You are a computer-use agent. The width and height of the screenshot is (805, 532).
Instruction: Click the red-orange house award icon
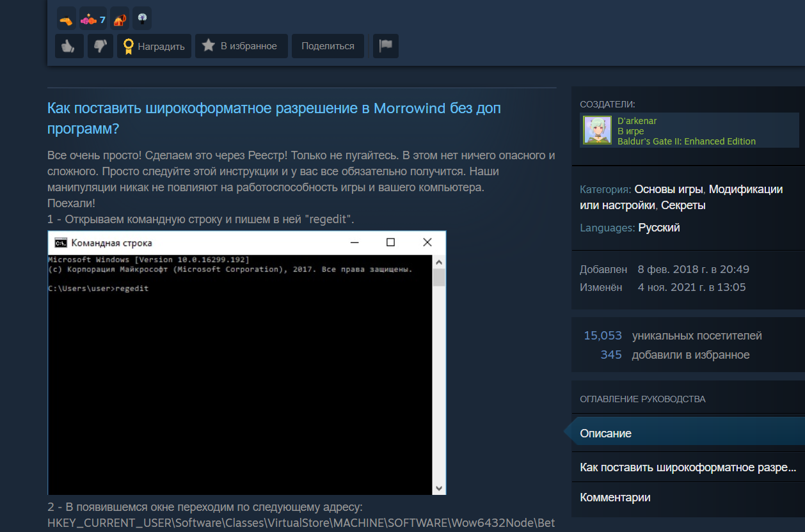pyautogui.click(x=120, y=20)
